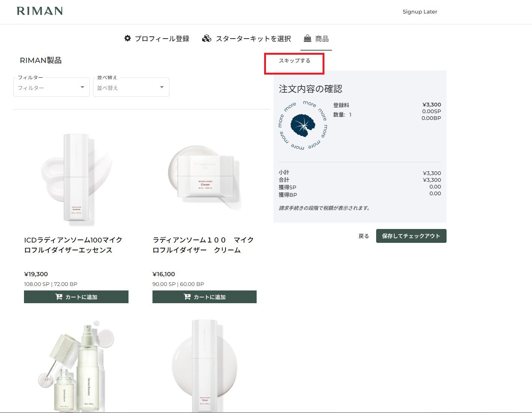Click the フィルター dropdown arrow
Screen dimensions: 532x413
tap(82, 87)
